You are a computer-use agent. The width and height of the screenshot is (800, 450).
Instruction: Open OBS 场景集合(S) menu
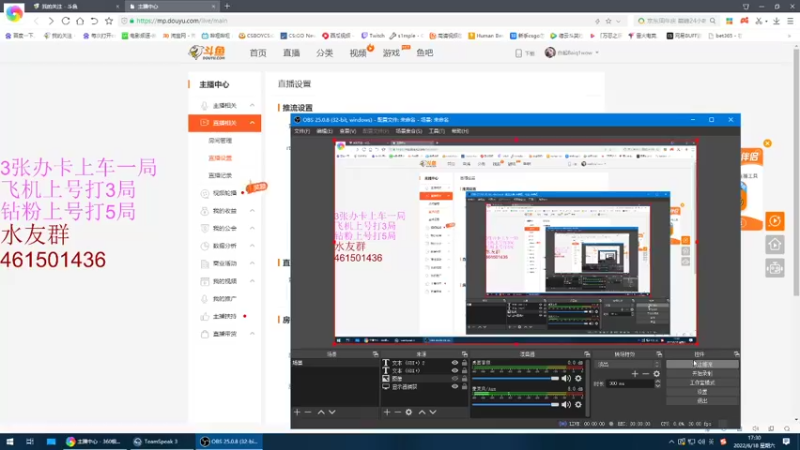coord(409,131)
